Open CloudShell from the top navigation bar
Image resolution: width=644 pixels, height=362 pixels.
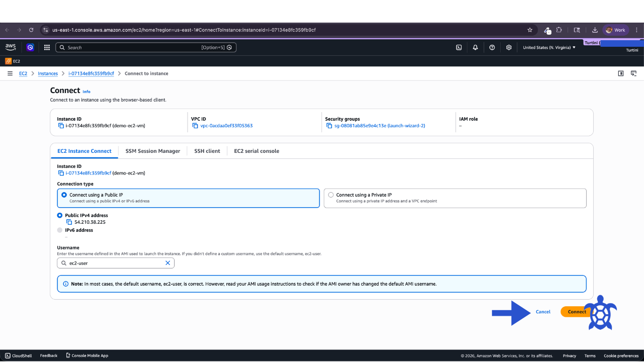[x=459, y=47]
